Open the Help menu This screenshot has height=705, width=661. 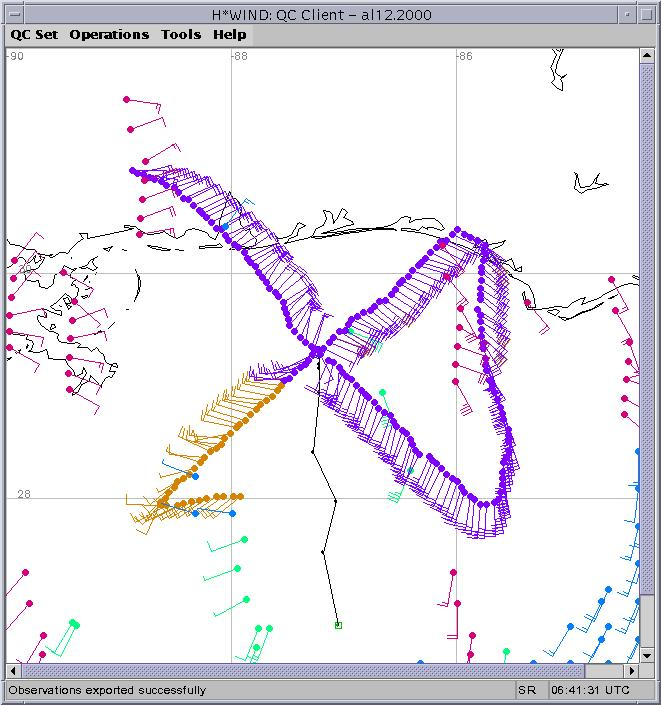[x=229, y=34]
